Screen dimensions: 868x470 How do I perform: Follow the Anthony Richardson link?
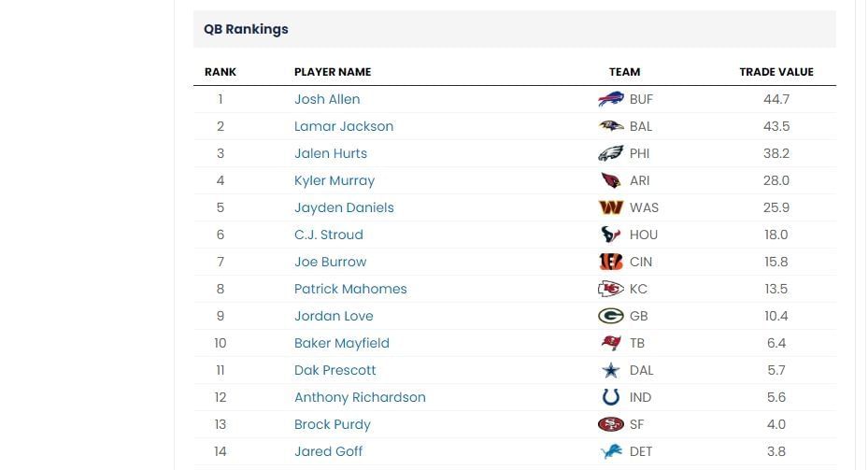[x=360, y=397]
